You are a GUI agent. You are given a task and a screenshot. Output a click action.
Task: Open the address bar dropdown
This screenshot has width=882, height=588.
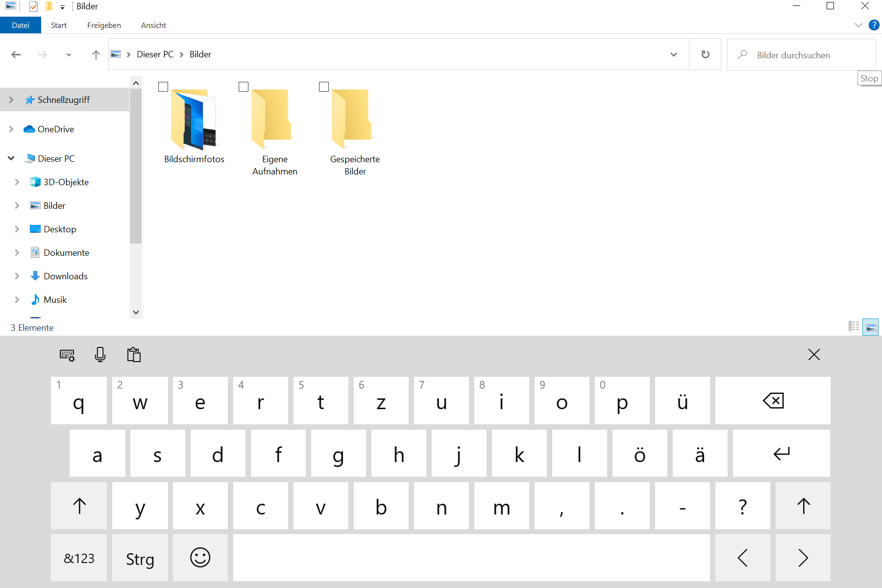coord(674,54)
